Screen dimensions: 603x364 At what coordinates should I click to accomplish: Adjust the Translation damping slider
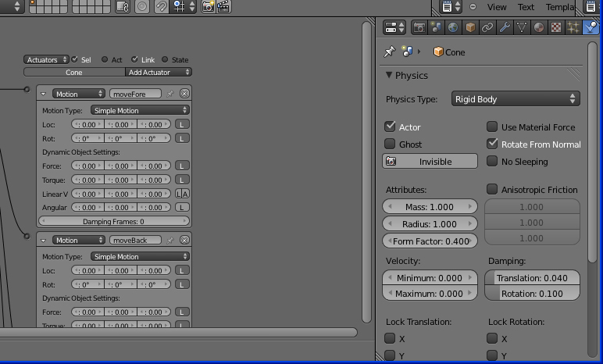coord(532,278)
